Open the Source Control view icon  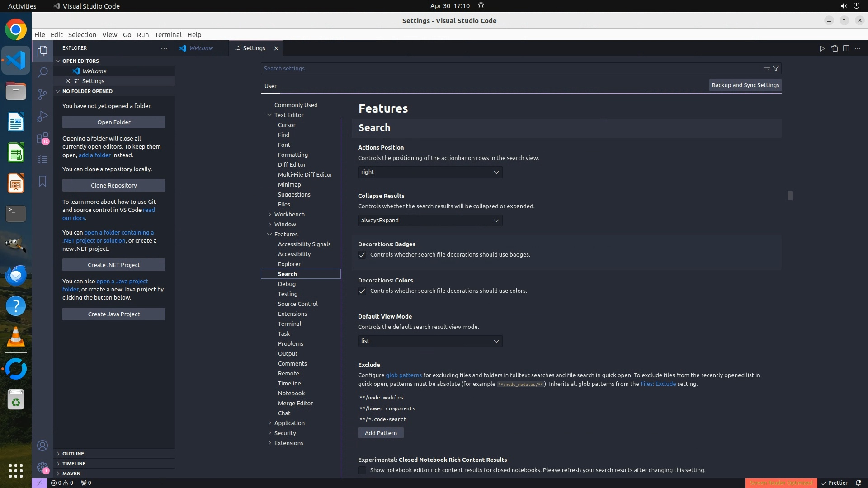pos(42,94)
